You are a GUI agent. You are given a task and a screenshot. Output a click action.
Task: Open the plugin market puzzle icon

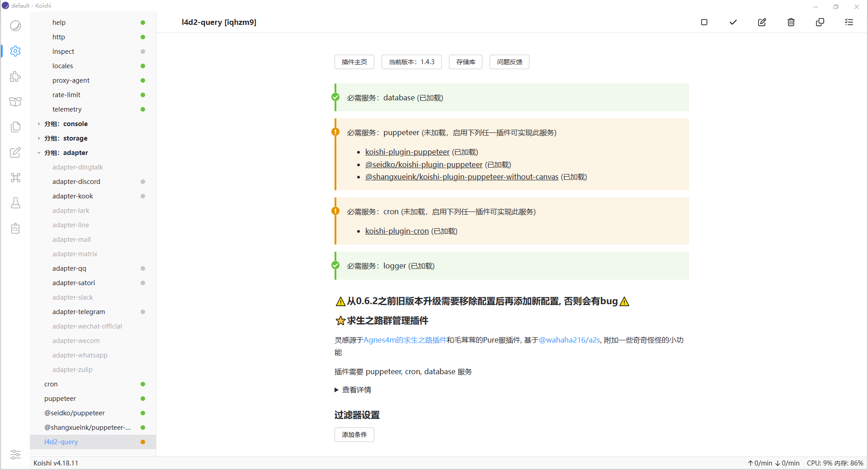tap(15, 76)
